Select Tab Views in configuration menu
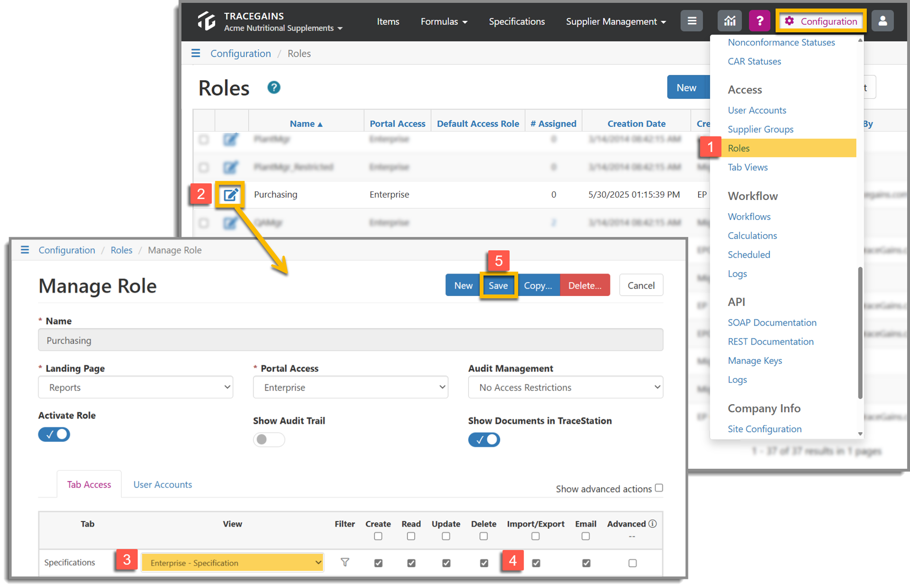The image size is (910, 588). click(748, 167)
